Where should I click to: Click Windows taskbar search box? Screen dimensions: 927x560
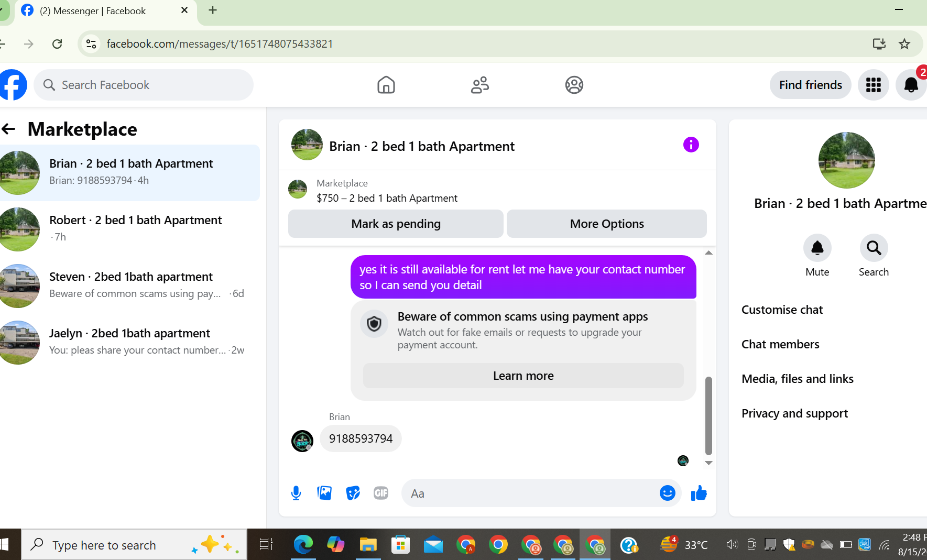134,545
